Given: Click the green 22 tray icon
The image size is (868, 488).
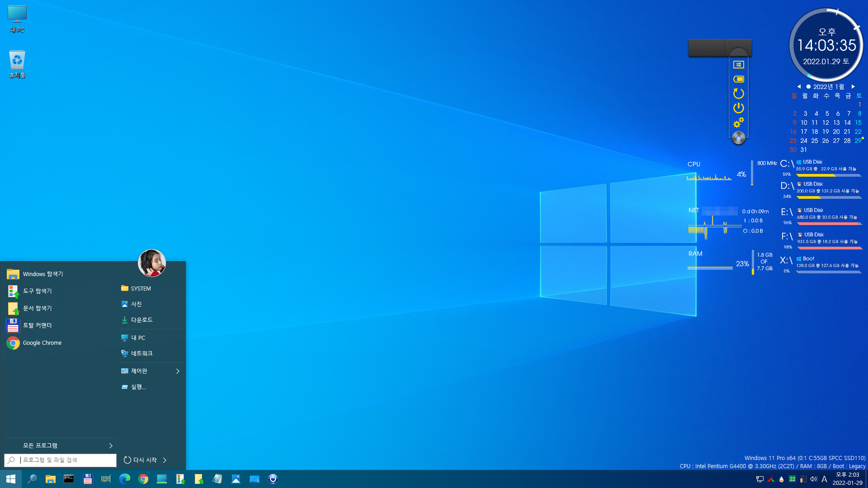Looking at the screenshot, I should (792, 479).
